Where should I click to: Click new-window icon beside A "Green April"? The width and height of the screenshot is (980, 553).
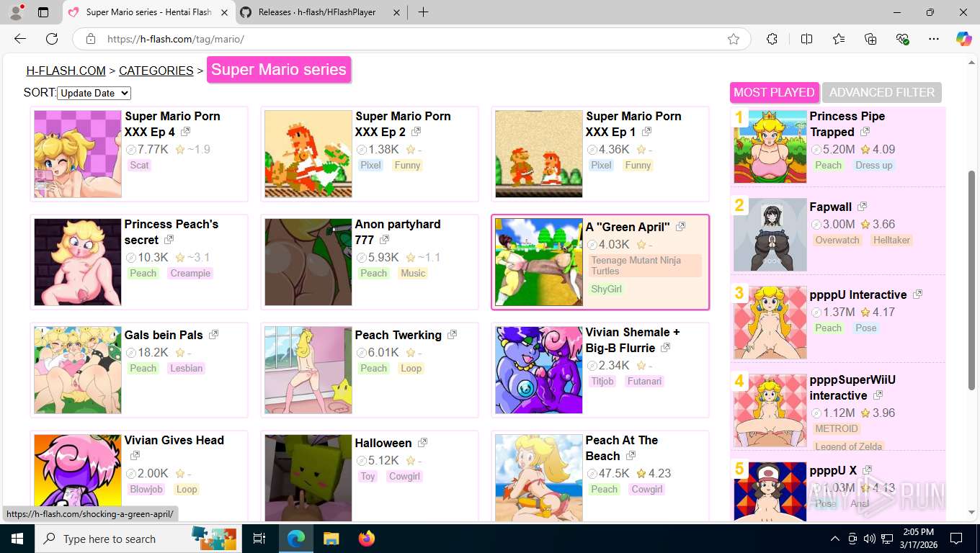tap(680, 227)
